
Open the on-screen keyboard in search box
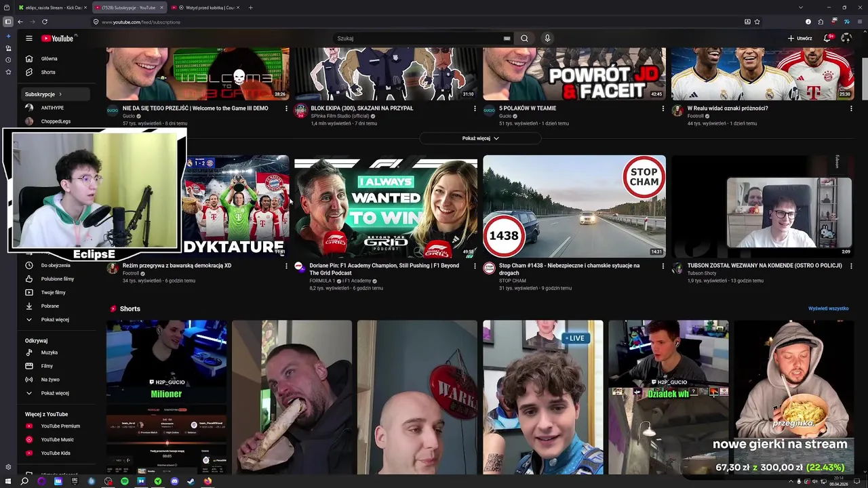pos(507,39)
